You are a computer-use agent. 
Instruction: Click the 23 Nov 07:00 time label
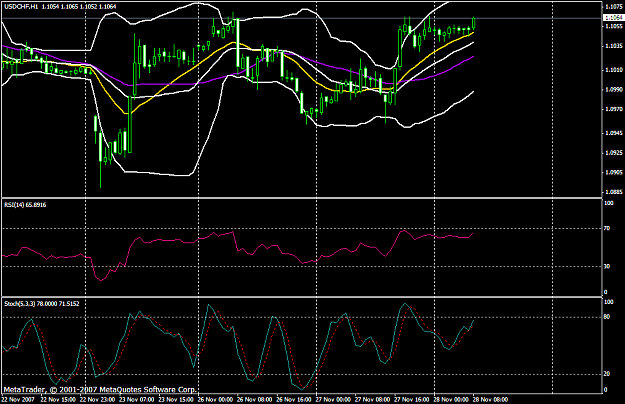pyautogui.click(x=137, y=399)
